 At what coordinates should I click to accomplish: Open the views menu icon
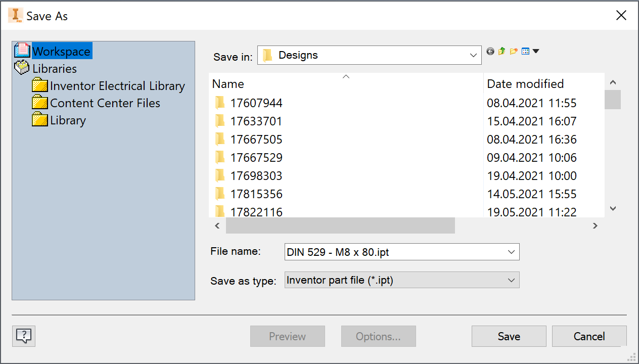click(x=525, y=51)
